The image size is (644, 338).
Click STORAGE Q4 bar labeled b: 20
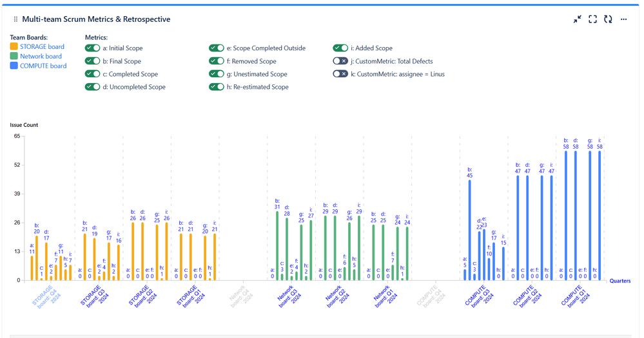click(37, 258)
